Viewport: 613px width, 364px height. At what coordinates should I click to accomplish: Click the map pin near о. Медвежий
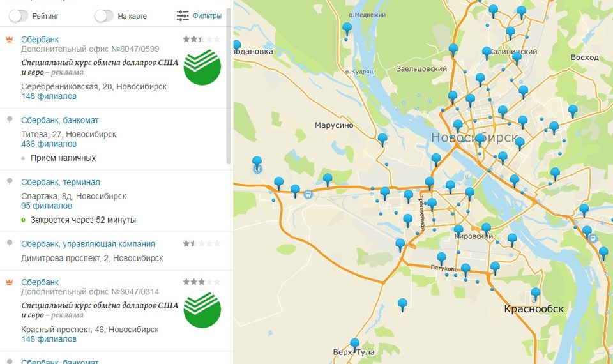[347, 27]
